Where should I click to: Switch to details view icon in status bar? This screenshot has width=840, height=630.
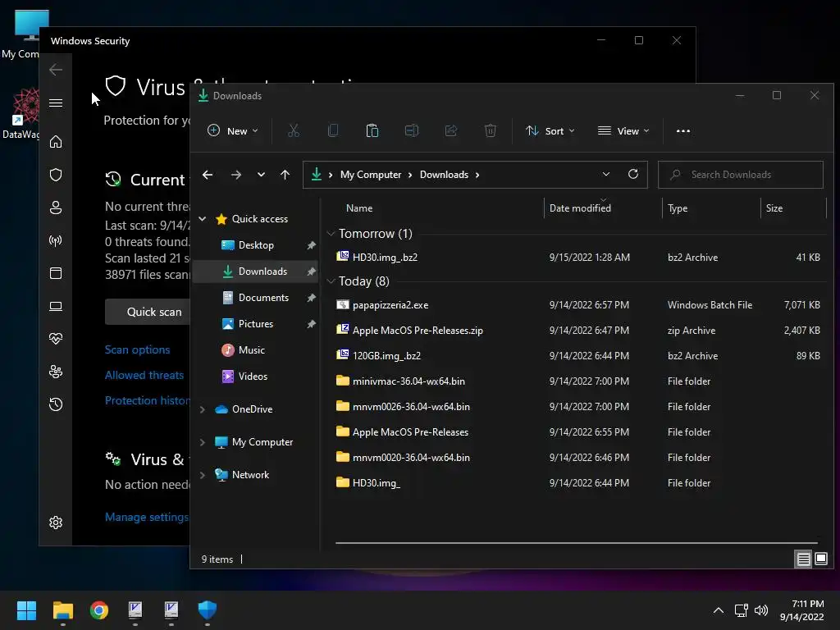pos(804,559)
